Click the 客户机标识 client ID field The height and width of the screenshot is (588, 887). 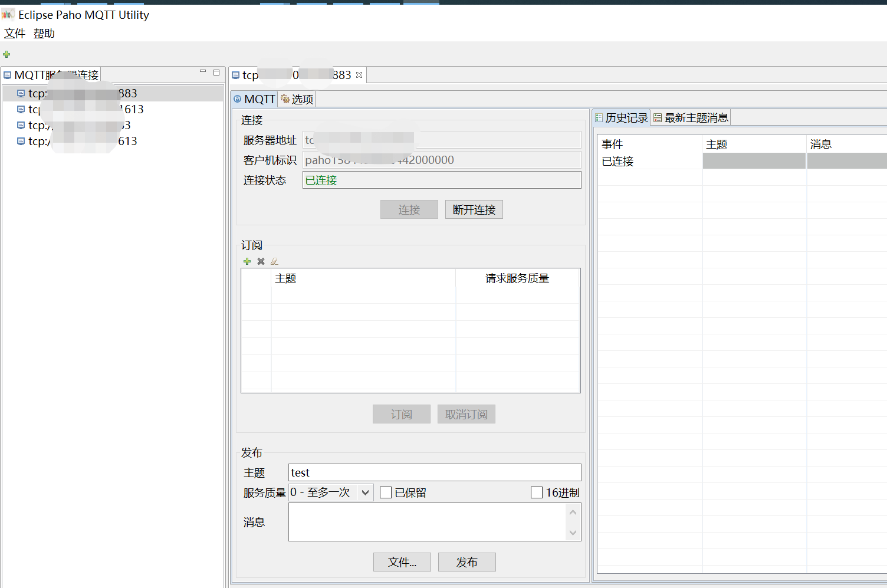(442, 160)
